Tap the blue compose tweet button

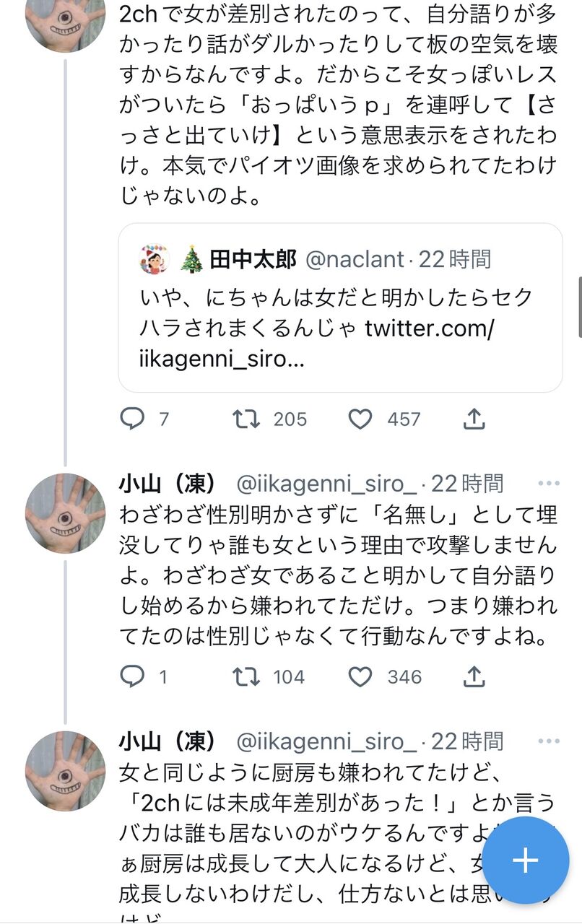point(525,860)
